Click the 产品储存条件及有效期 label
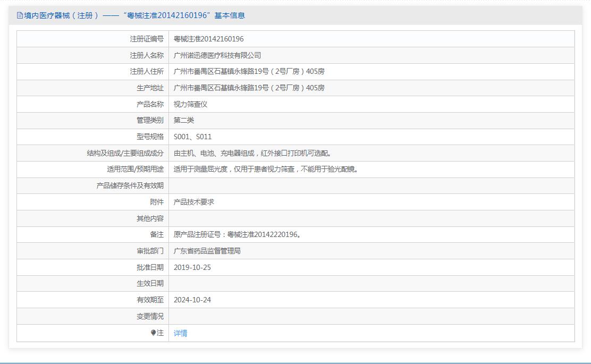 (x=130, y=186)
